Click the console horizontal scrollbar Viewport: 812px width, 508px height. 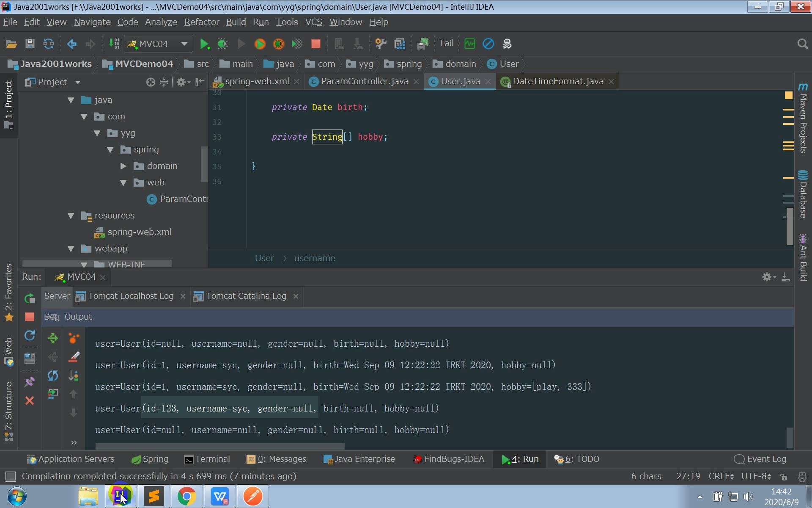tap(220, 446)
